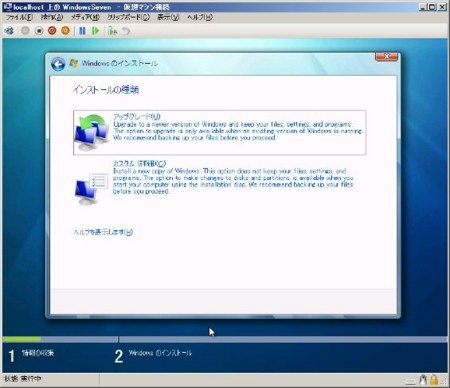Open the ヘルプ(H) menu

[200, 17]
